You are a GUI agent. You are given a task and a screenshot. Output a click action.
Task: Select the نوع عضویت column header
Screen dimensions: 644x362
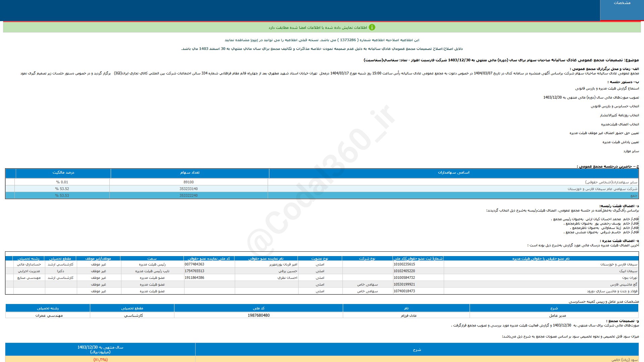click(320, 258)
